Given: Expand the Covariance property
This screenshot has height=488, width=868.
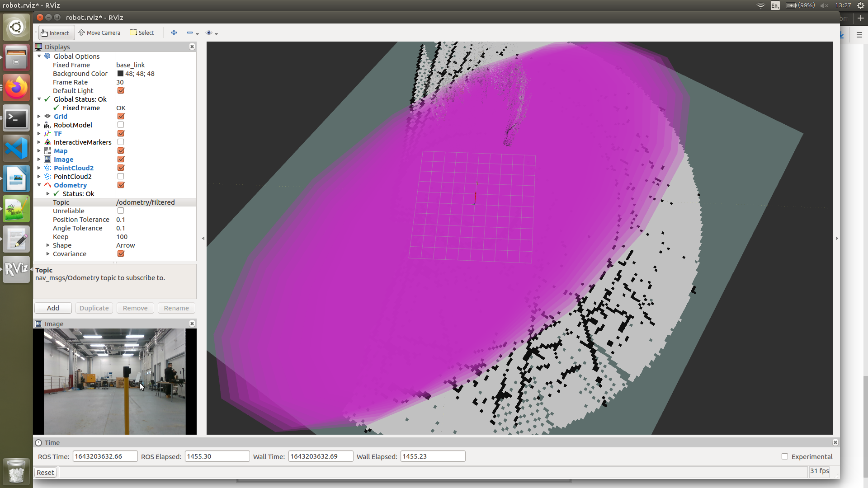Looking at the screenshot, I should pyautogui.click(x=48, y=253).
